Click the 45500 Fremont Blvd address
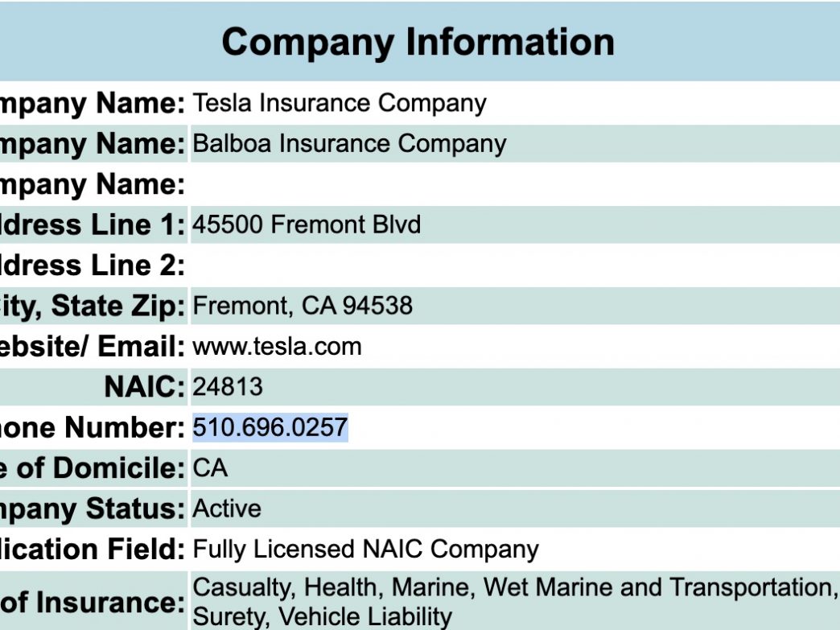 click(307, 224)
